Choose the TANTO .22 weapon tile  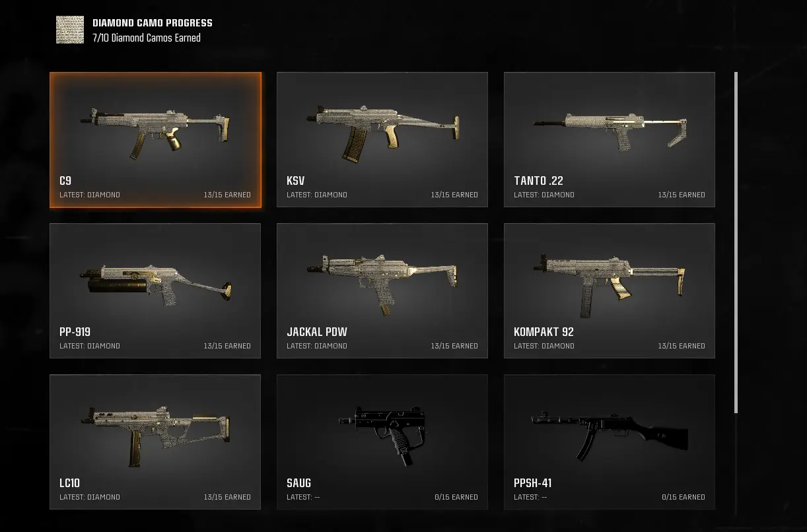tap(610, 140)
